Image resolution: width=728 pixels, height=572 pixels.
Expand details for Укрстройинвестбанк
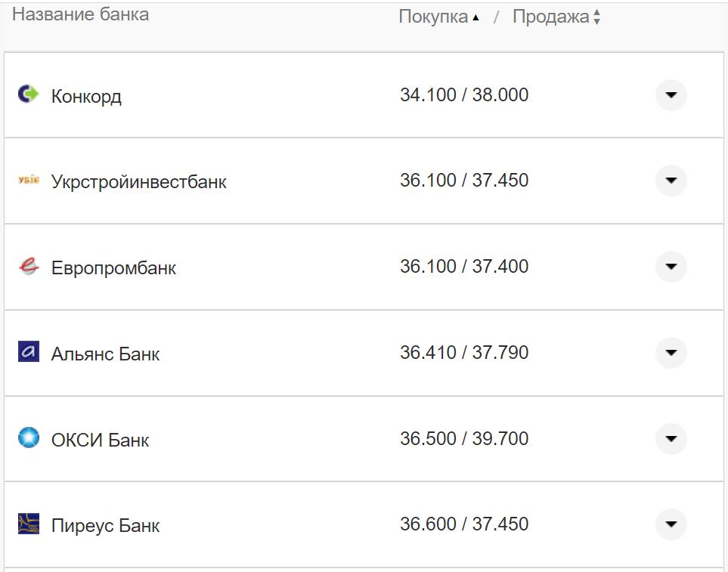pos(670,181)
